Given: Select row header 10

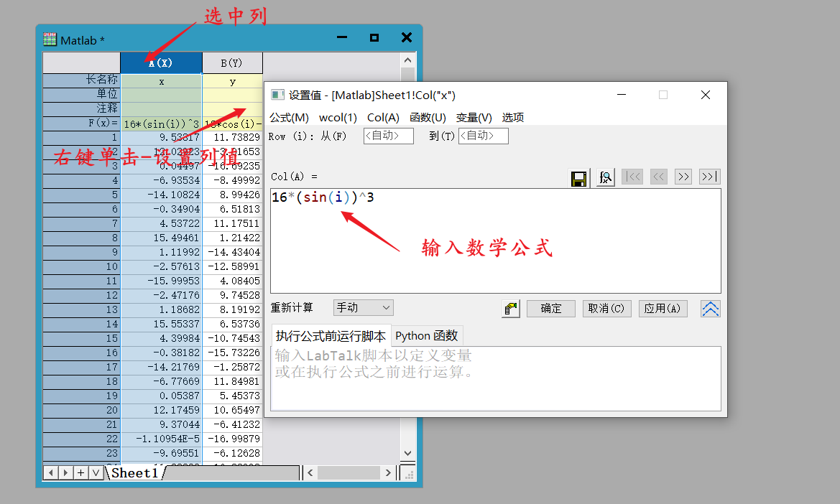Looking at the screenshot, I should tap(81, 266).
